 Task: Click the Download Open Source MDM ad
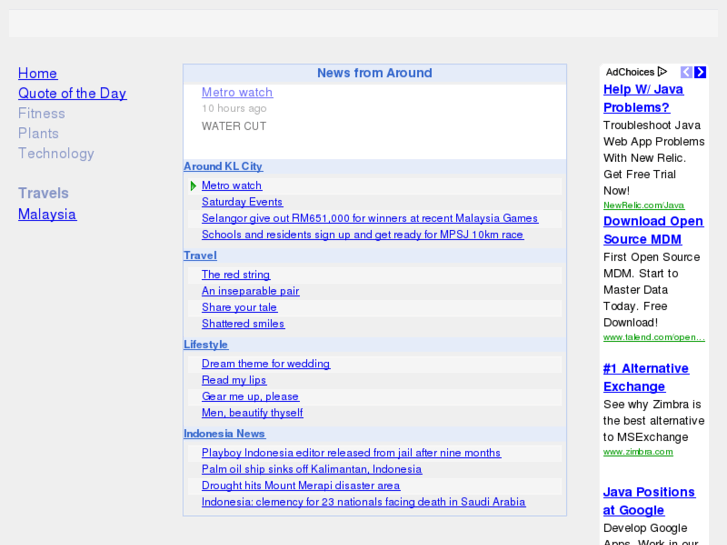coord(653,230)
